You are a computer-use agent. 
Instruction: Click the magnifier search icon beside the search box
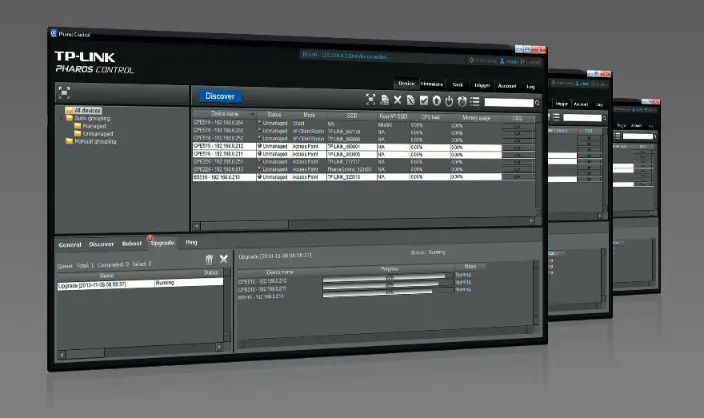pyautogui.click(x=537, y=103)
